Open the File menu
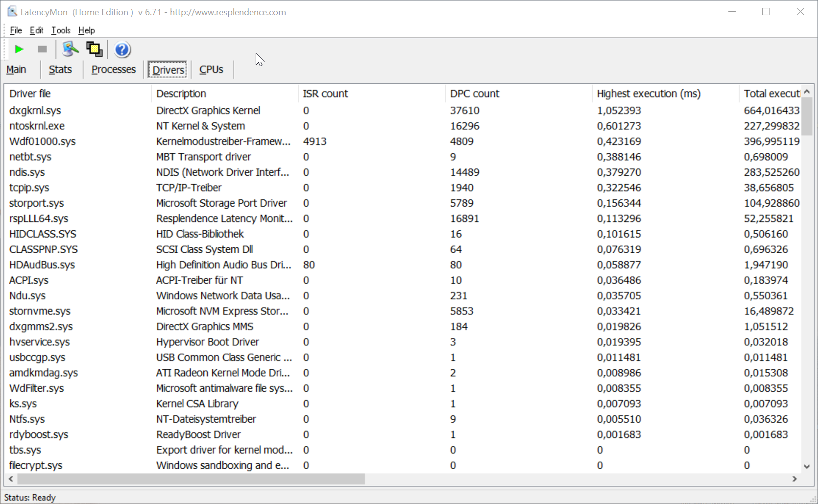818x504 pixels. click(x=16, y=30)
